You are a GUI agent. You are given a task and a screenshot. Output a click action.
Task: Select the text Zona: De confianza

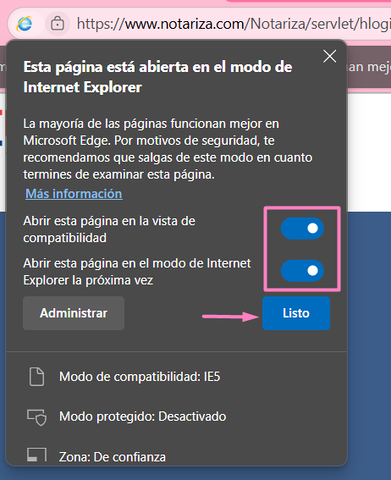[112, 457]
